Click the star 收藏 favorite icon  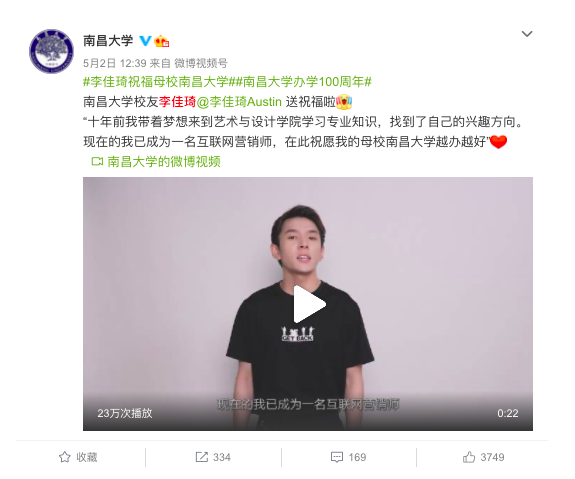point(65,457)
